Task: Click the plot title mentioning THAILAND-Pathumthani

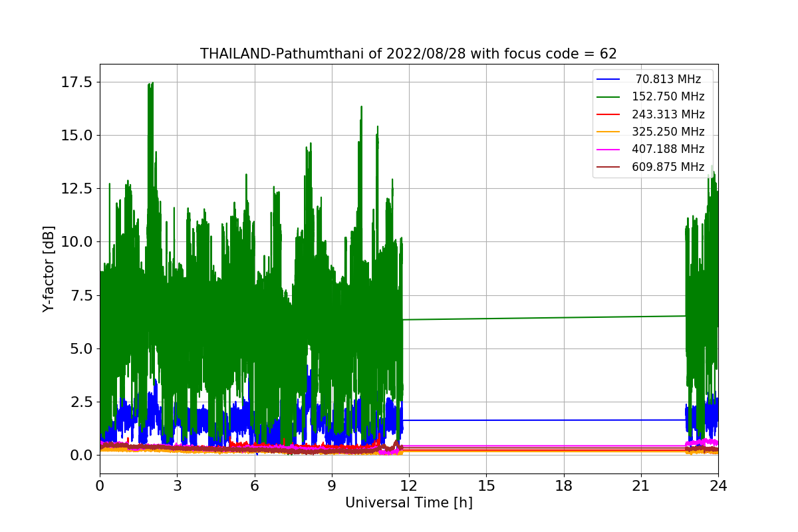Action: pos(408,54)
